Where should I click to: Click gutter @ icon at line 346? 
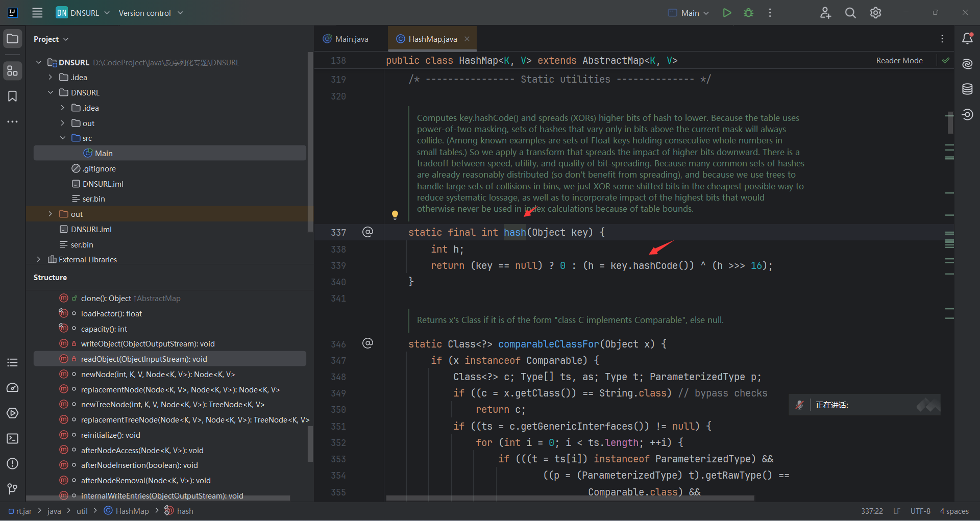click(367, 343)
